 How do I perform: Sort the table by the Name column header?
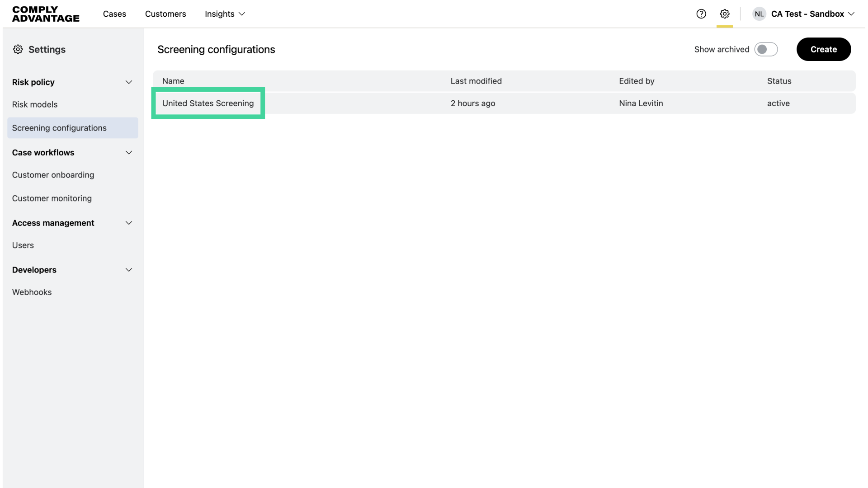[173, 81]
